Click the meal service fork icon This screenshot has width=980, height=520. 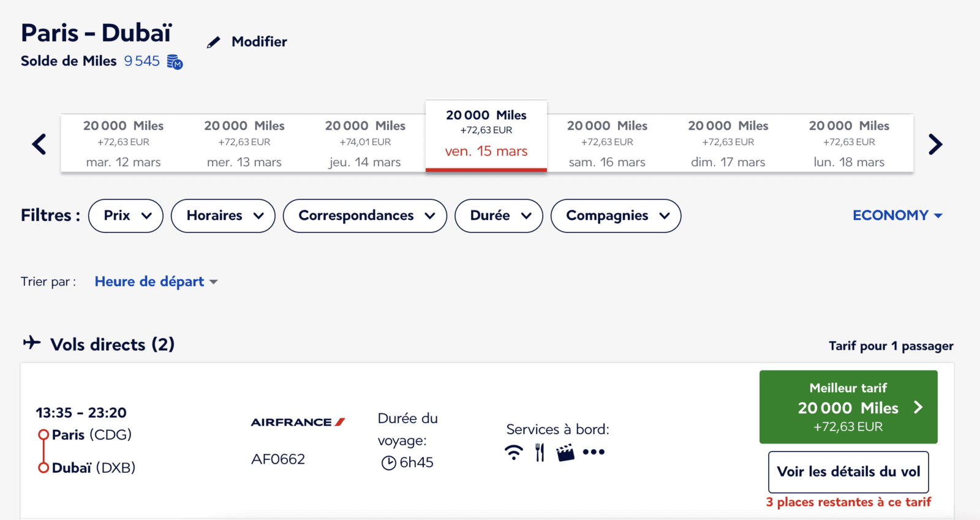click(x=540, y=453)
